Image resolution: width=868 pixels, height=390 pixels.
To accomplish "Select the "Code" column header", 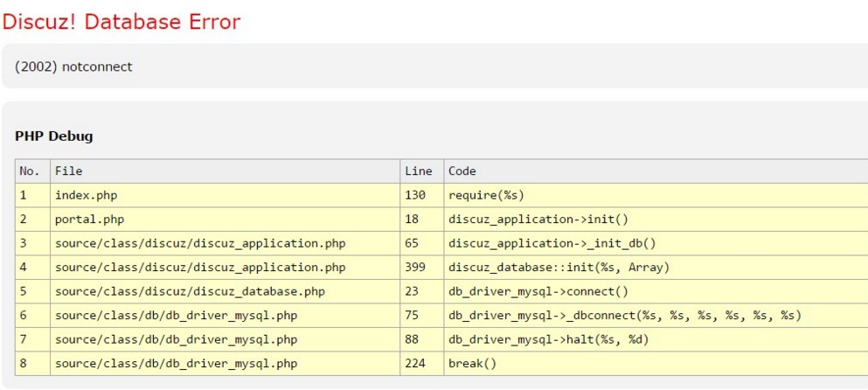I will point(462,171).
